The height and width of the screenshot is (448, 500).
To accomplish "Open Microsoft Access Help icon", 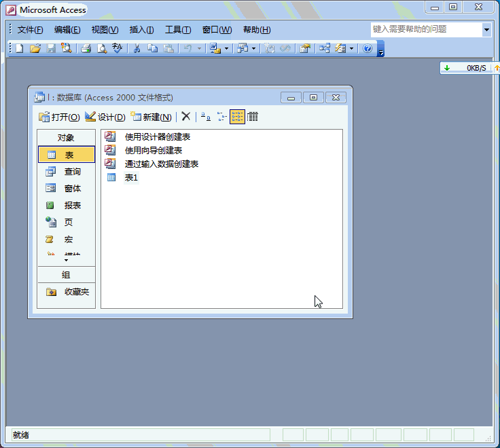I will (x=368, y=48).
